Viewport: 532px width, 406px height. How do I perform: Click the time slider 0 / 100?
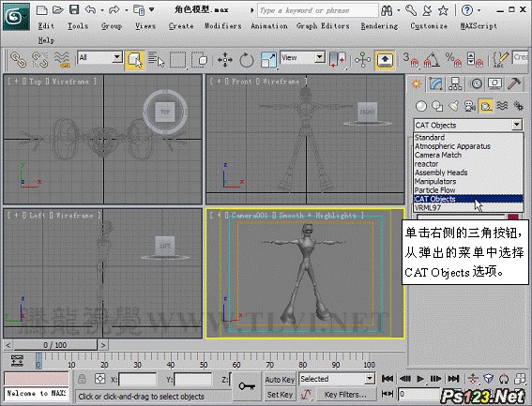[x=55, y=345]
